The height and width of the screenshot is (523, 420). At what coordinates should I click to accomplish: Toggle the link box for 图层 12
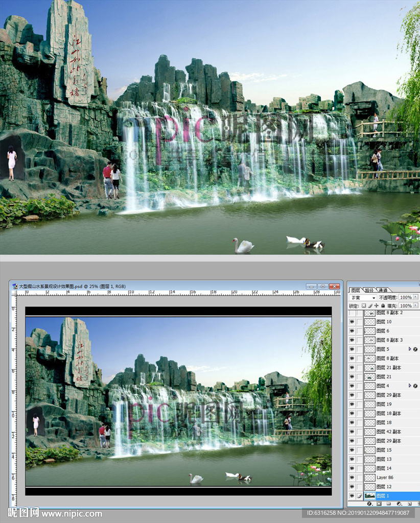[359, 487]
